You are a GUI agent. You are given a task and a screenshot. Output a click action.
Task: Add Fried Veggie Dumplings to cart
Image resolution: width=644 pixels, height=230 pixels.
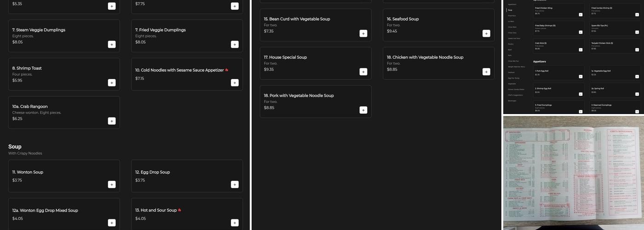pos(235,45)
